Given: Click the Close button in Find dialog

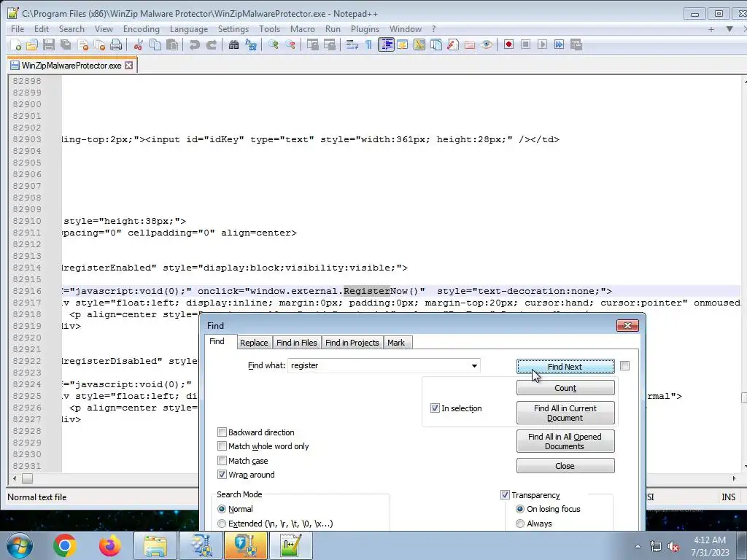Looking at the screenshot, I should coord(565,466).
